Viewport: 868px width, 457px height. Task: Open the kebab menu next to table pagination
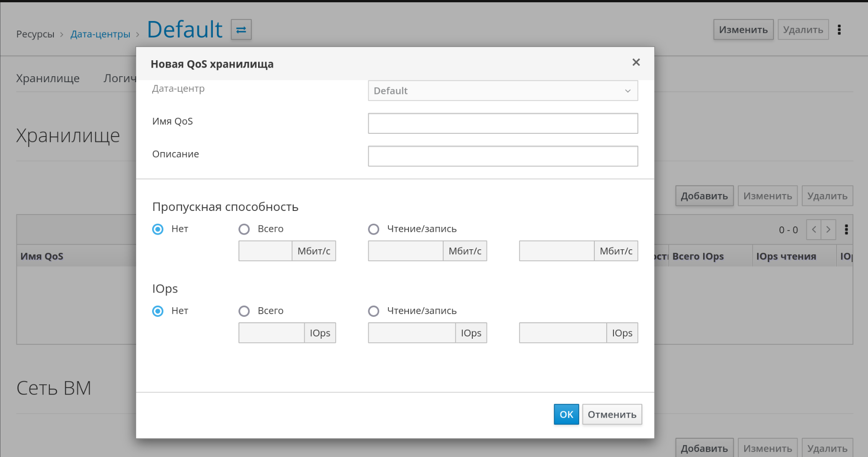click(x=846, y=230)
